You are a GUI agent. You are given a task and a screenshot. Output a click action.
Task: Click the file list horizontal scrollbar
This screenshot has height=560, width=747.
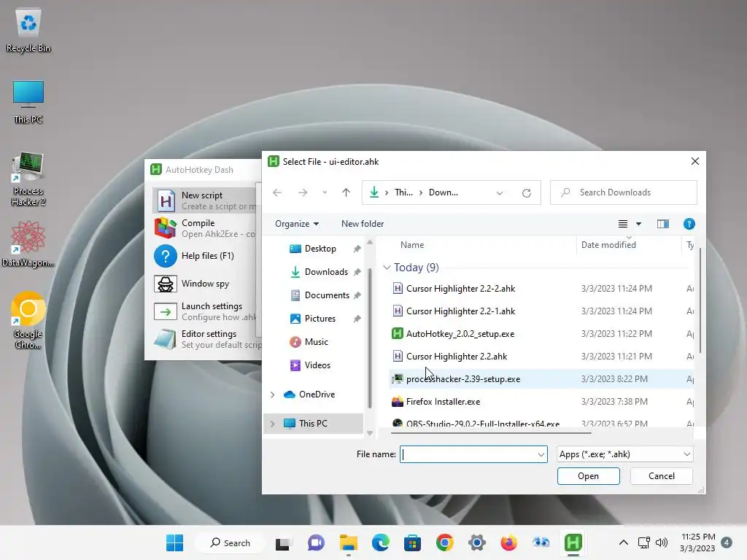(x=491, y=433)
